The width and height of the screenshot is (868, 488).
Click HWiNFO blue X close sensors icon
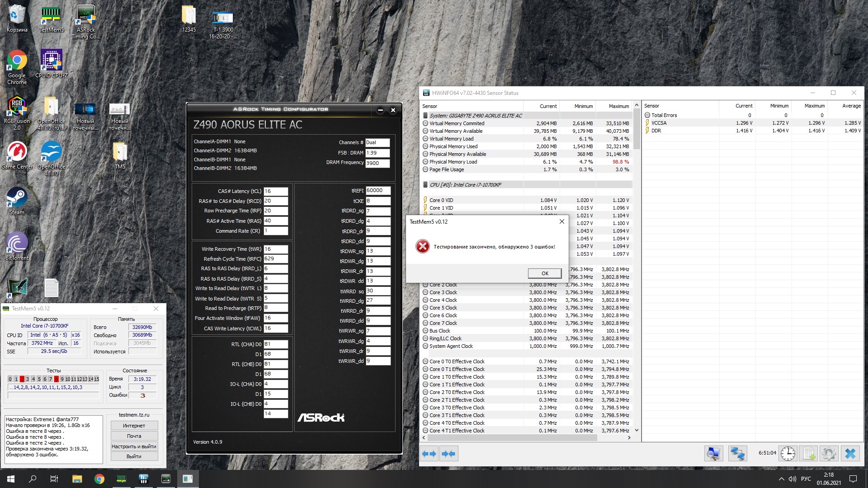[x=850, y=453]
